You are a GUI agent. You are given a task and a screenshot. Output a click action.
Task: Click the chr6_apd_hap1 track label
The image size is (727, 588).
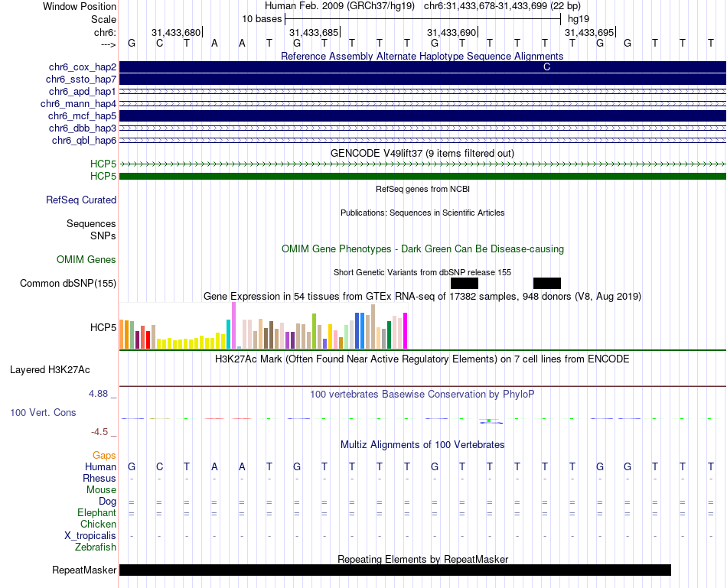pos(82,91)
